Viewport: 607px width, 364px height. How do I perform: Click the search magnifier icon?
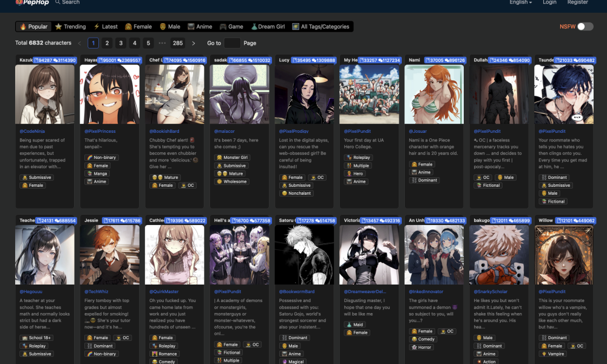pos(58,2)
